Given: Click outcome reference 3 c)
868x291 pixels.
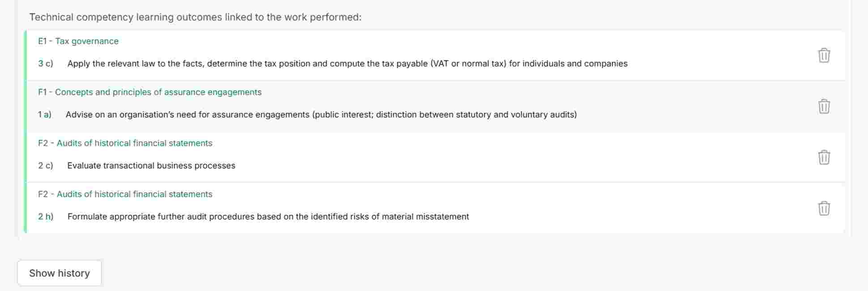Looking at the screenshot, I should [45, 63].
